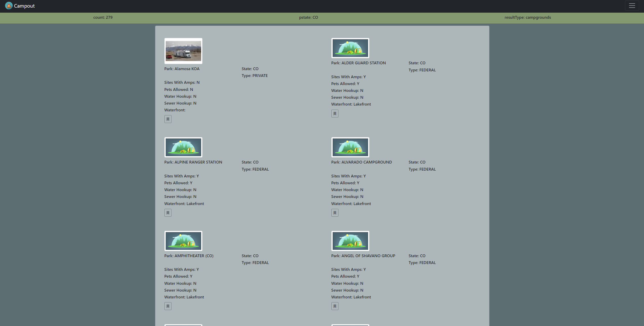Click the Campout flame logo icon
This screenshot has height=326, width=644.
(9, 6)
